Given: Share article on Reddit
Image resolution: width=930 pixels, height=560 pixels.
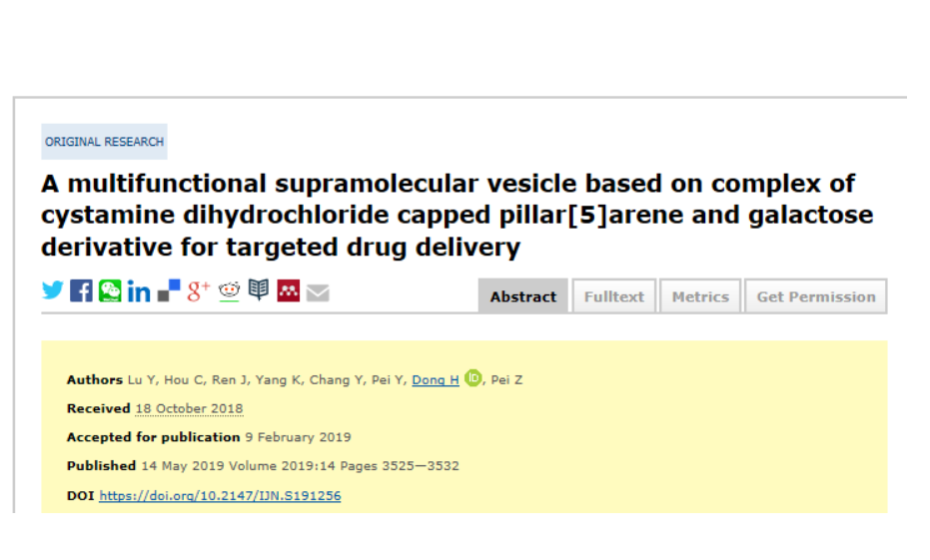Looking at the screenshot, I should [x=229, y=290].
